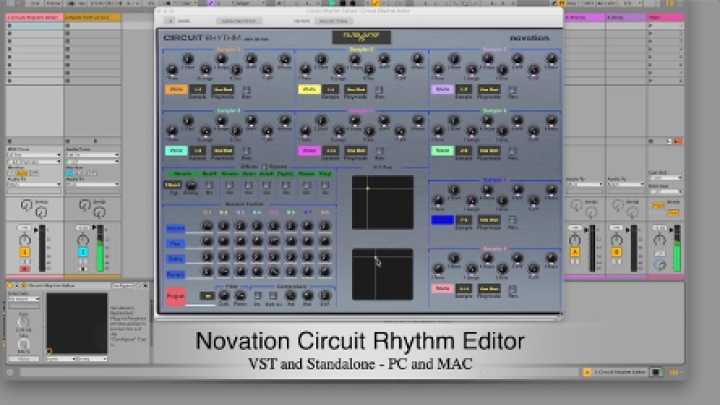720x405 pixels.
Task: Open Sample 3 Sample selector box
Action: (464, 90)
